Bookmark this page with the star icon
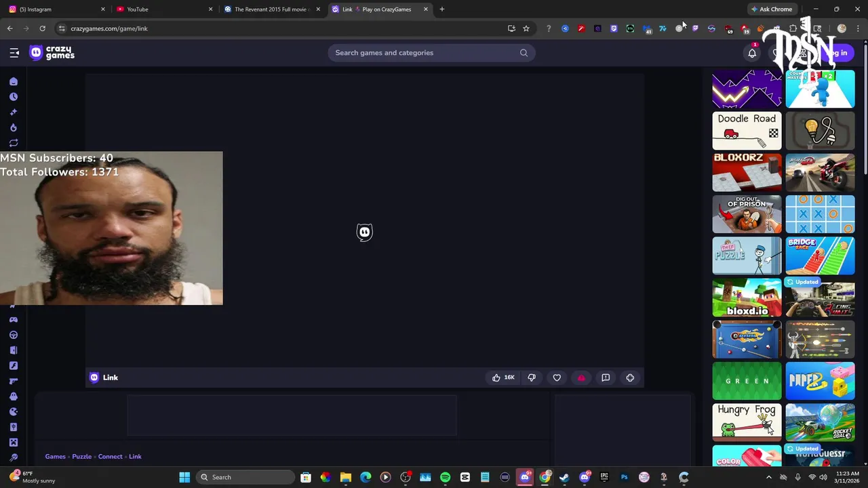 tap(526, 28)
